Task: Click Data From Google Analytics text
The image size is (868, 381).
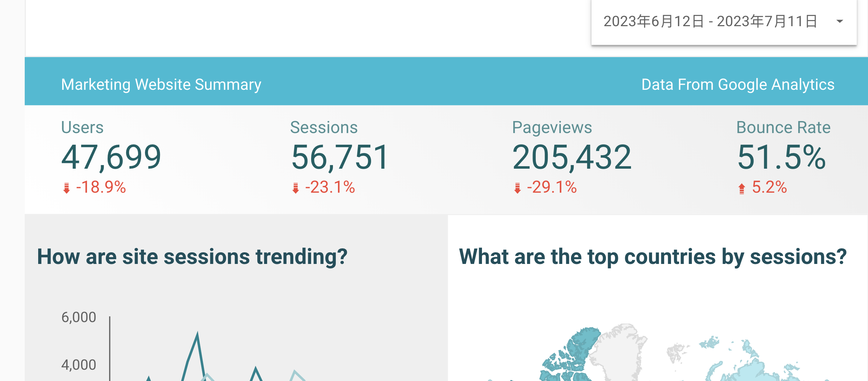Action: (738, 85)
